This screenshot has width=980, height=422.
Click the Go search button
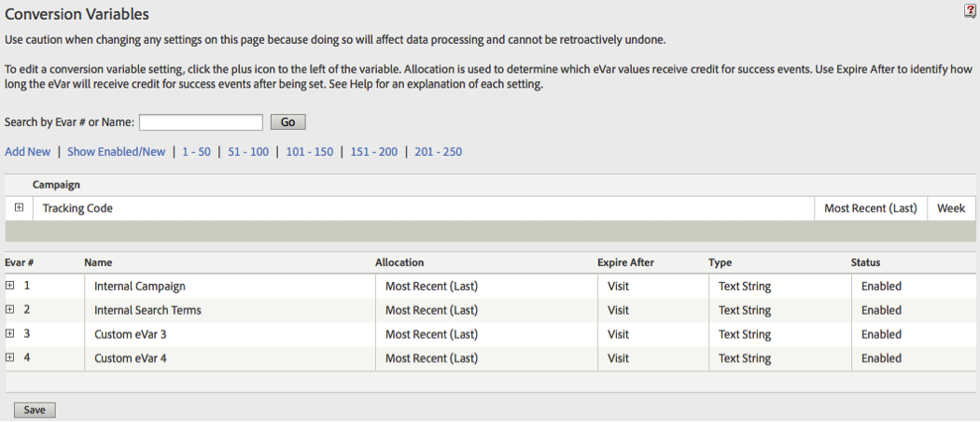(x=287, y=122)
